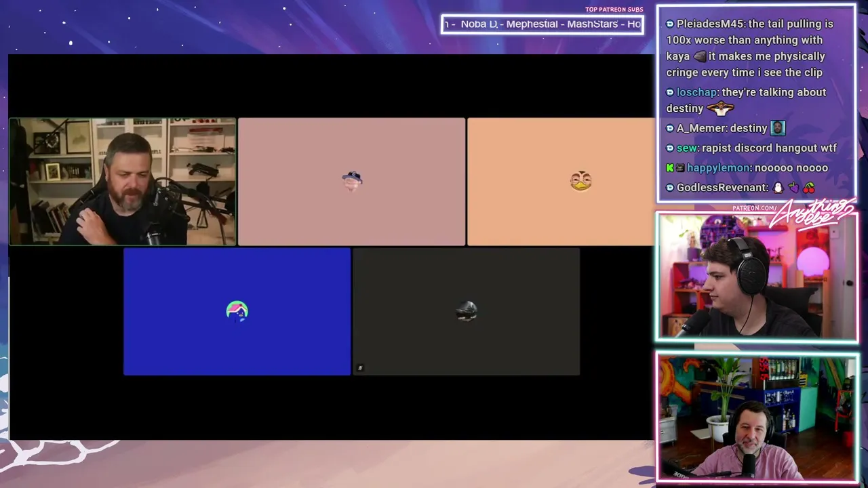Click the emote in PleiadesM45's message
The width and height of the screenshot is (868, 488).
click(x=701, y=56)
